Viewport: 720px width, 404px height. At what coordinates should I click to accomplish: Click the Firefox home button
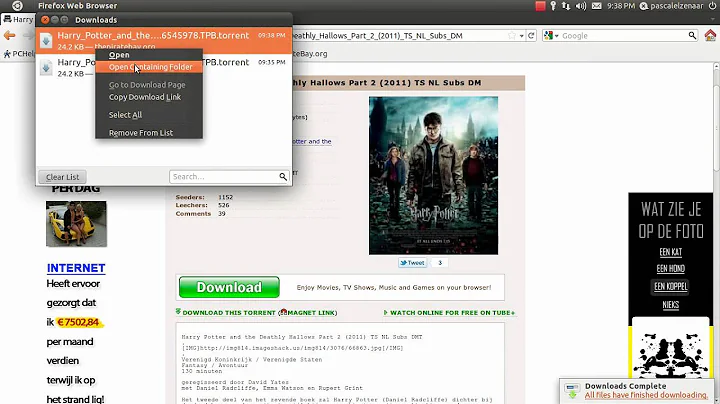tap(710, 35)
